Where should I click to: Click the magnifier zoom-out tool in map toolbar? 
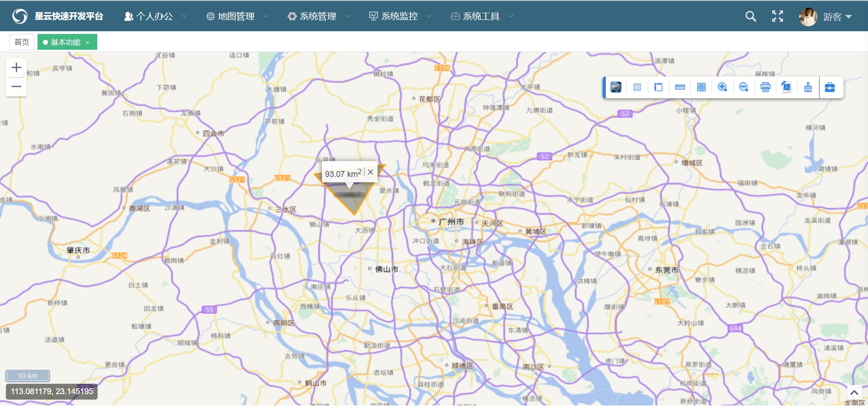click(x=744, y=87)
